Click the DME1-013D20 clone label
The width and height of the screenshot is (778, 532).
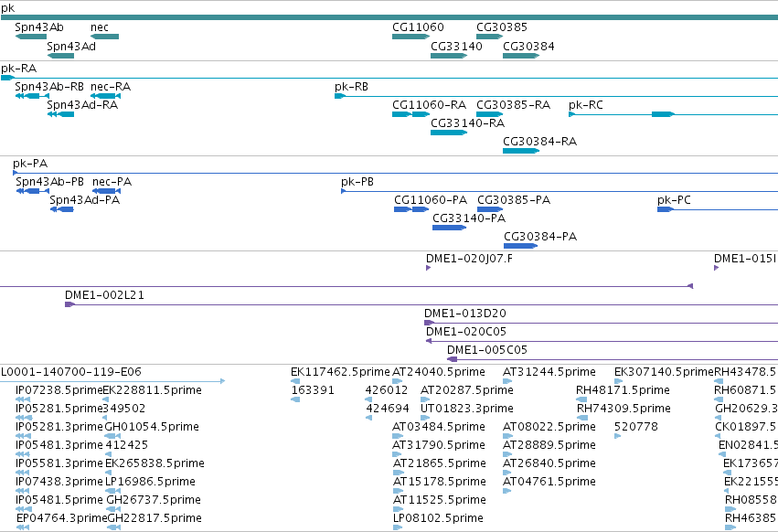point(465,314)
